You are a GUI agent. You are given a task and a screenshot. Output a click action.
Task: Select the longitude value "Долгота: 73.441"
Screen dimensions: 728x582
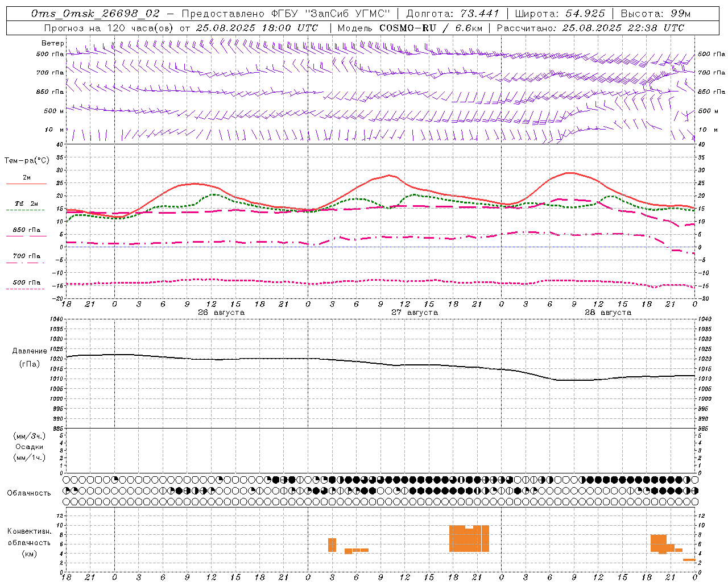click(x=453, y=14)
